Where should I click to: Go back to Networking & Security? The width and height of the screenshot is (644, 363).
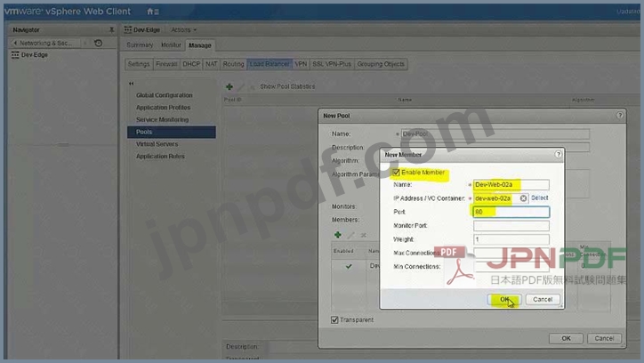44,43
